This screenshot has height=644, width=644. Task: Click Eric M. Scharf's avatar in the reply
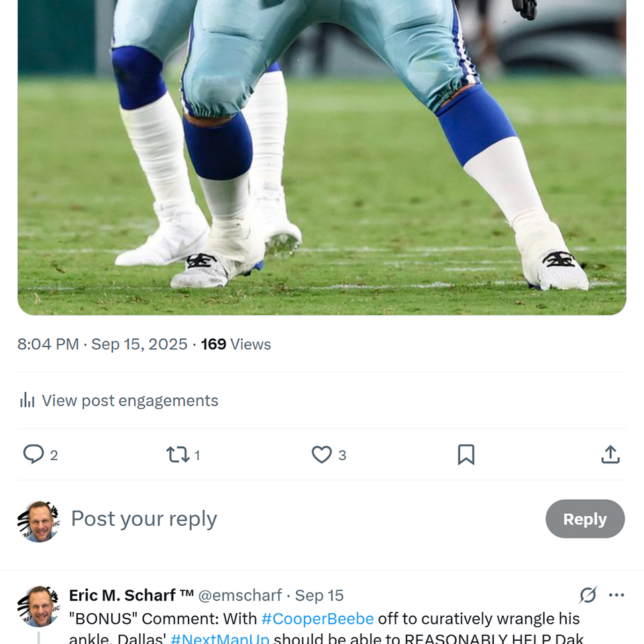coord(39,606)
